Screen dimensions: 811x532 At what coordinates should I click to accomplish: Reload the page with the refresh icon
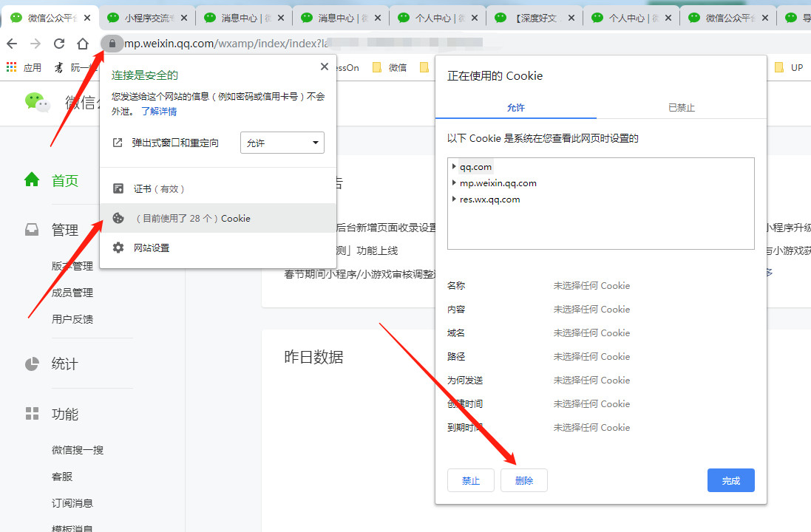coord(59,44)
